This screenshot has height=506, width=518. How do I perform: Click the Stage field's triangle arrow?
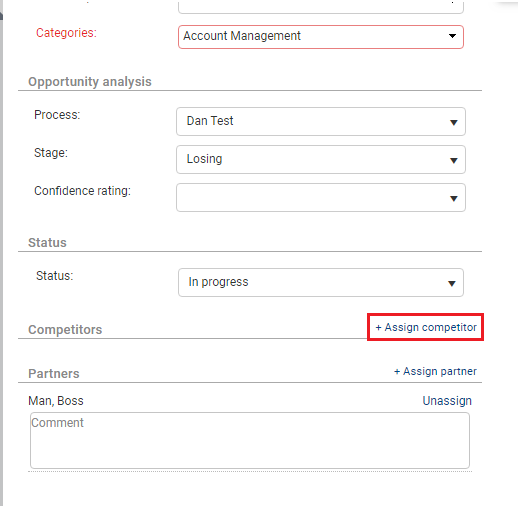tap(453, 161)
